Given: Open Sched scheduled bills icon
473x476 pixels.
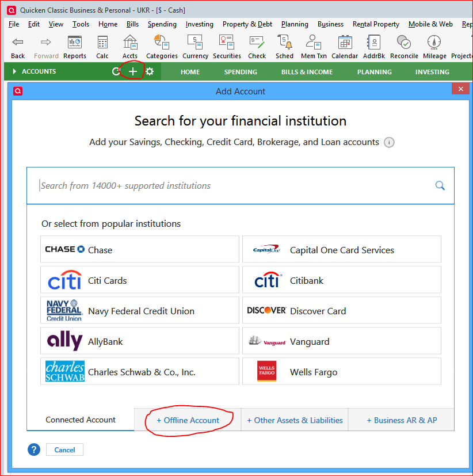Looking at the screenshot, I should click(x=284, y=47).
